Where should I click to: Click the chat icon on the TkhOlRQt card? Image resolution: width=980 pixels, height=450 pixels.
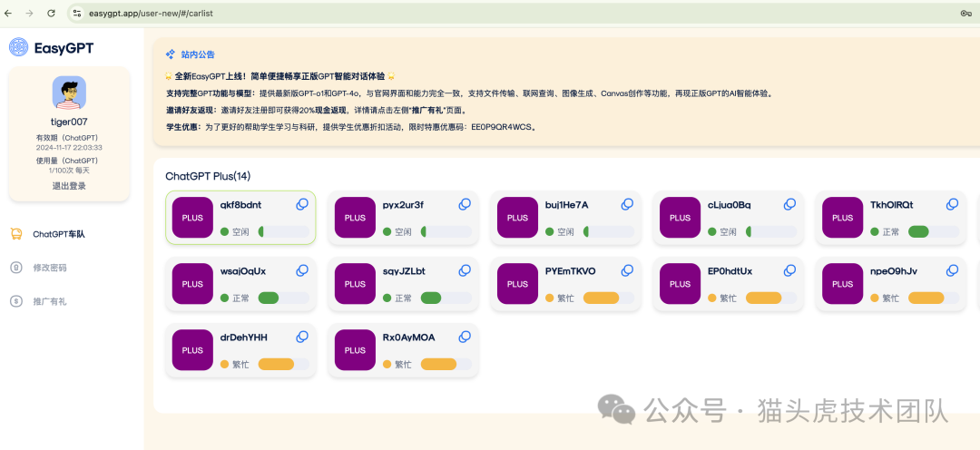pos(952,204)
